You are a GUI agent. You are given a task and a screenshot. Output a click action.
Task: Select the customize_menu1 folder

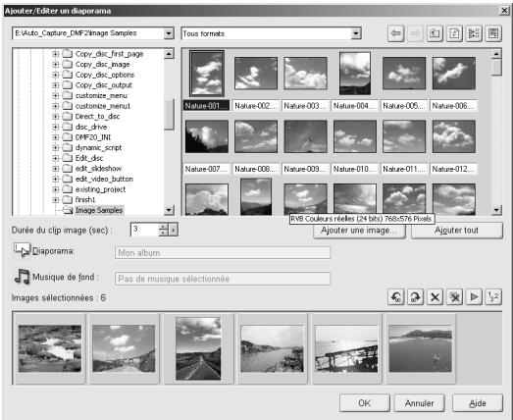[x=103, y=106]
